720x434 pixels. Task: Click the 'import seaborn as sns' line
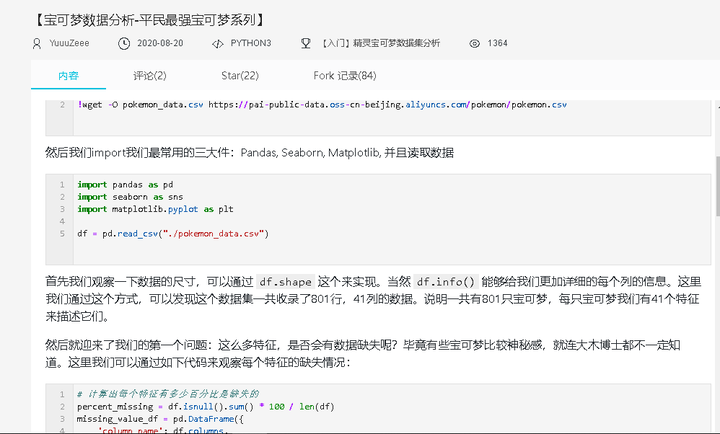(x=130, y=197)
